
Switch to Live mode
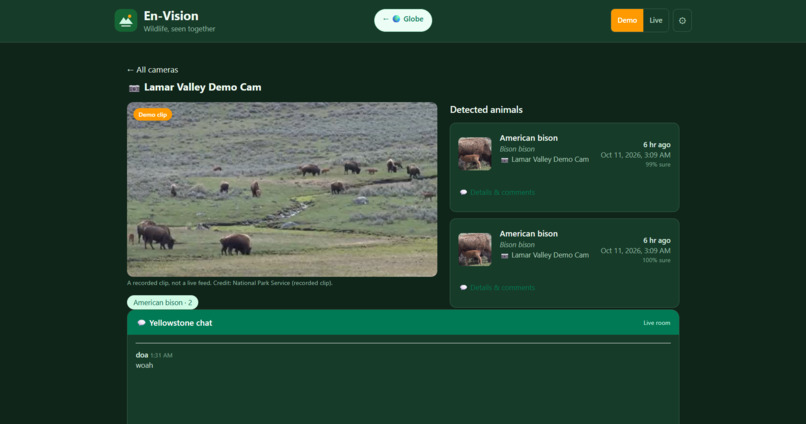pos(656,21)
